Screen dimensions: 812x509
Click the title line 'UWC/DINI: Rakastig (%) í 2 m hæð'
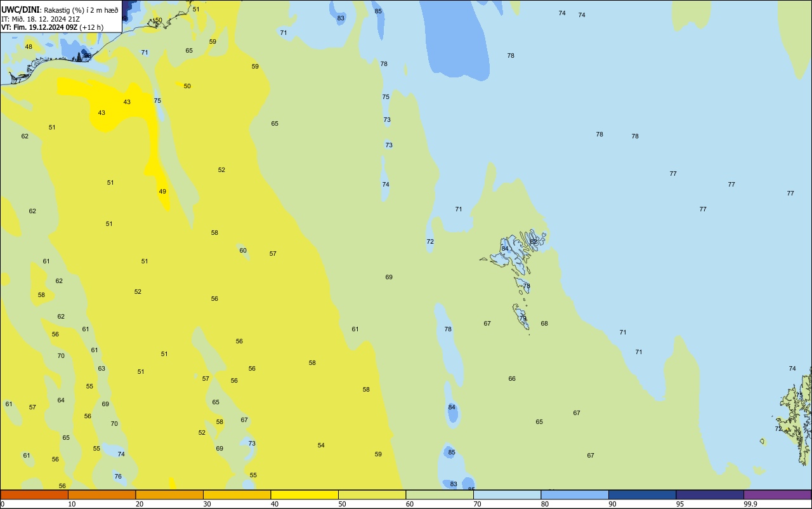pos(60,10)
